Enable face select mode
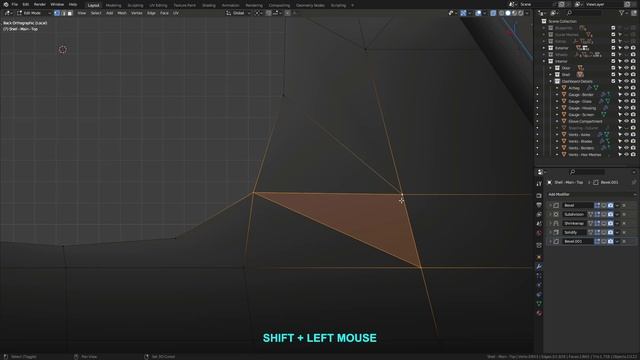The width and height of the screenshot is (640, 360). click(x=70, y=13)
